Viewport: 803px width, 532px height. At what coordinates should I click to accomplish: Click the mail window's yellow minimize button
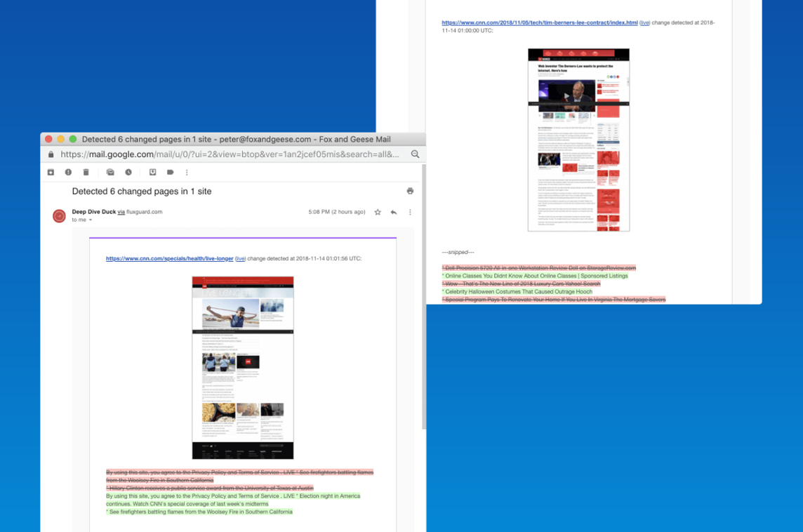[x=60, y=139]
